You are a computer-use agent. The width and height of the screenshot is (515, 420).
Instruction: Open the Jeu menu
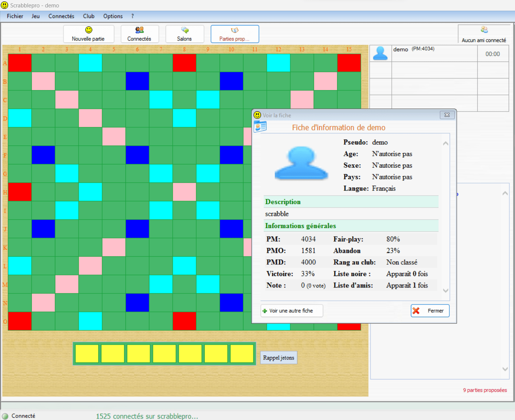[36, 16]
